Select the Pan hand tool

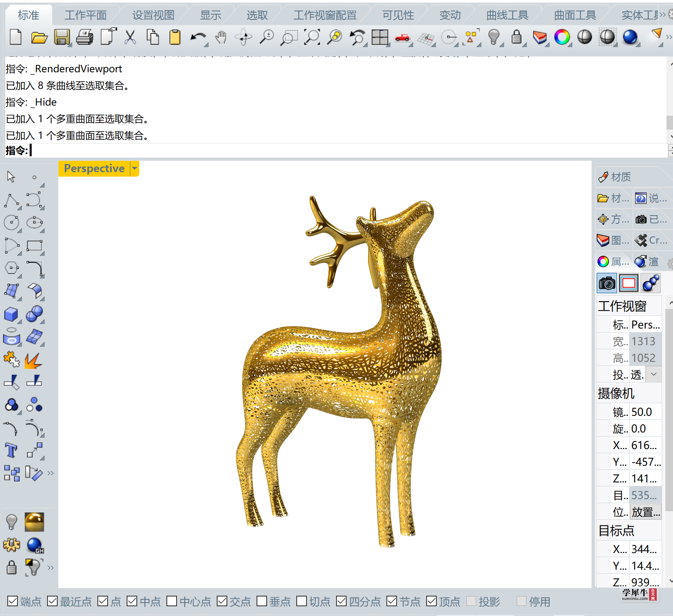[x=220, y=37]
